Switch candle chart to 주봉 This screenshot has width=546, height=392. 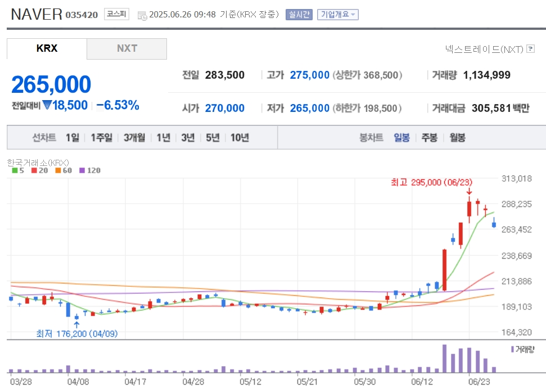[430, 138]
